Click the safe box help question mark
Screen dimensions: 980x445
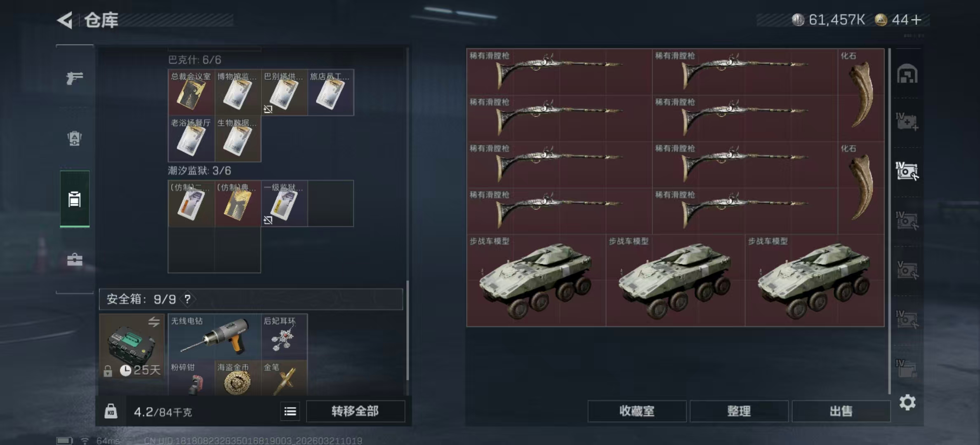187,299
